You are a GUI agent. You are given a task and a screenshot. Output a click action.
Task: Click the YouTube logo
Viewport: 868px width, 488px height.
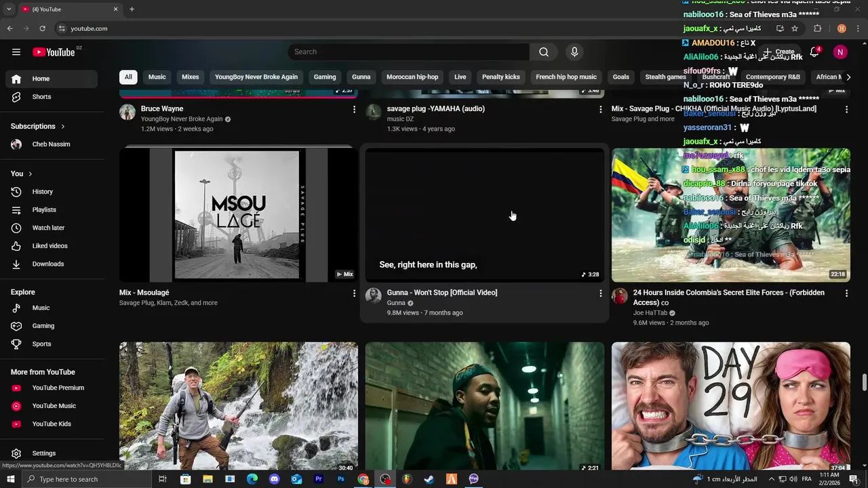pyautogui.click(x=54, y=52)
